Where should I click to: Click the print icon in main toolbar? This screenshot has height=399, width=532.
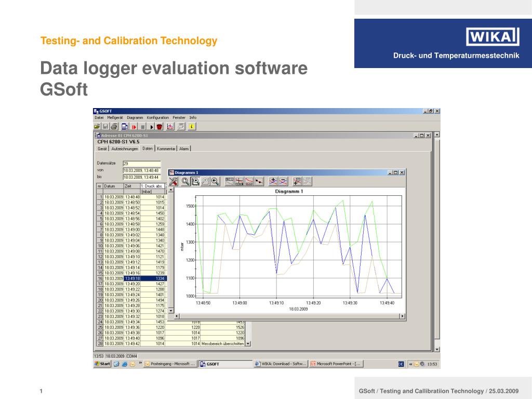pos(114,127)
